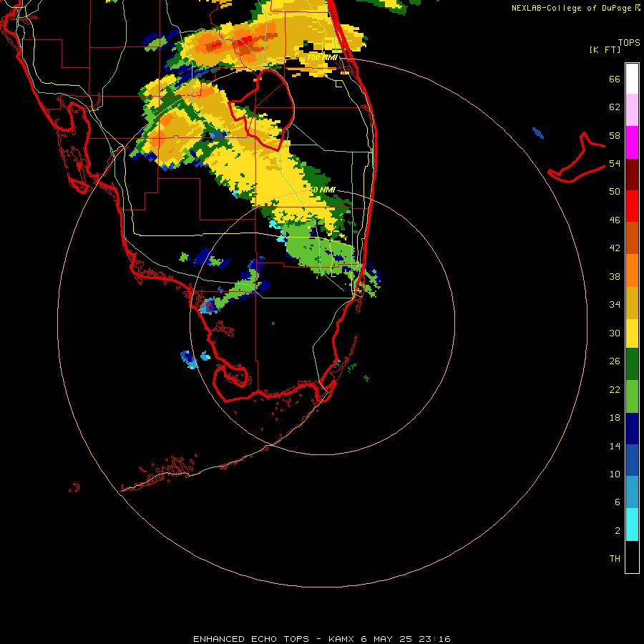Click the 34 legend value
The height and width of the screenshot is (644, 644).
click(615, 304)
